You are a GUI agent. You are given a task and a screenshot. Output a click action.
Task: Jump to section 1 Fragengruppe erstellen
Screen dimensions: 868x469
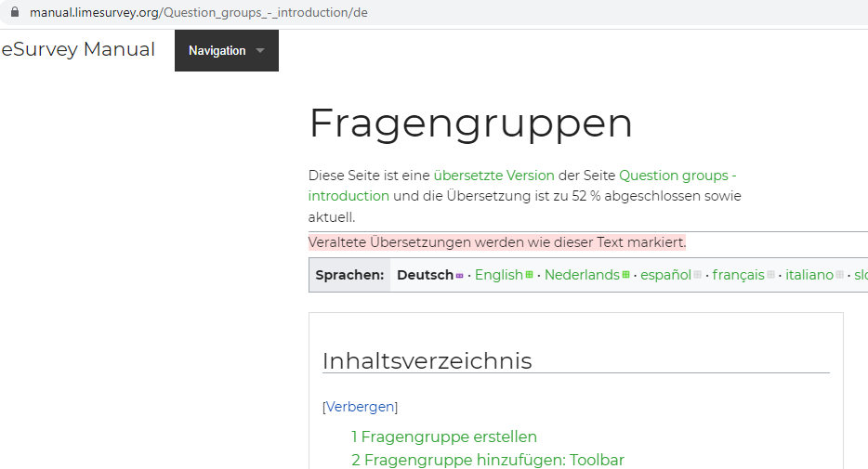point(444,436)
